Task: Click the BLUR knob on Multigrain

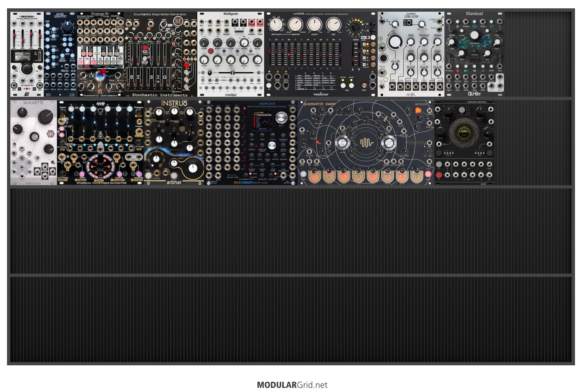Action: (x=257, y=42)
